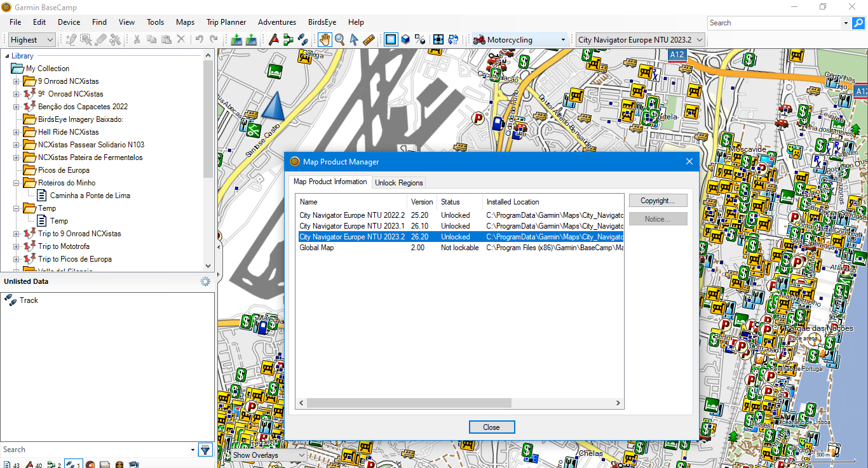Toggle the Pan hand tool
868x468 pixels.
pos(325,39)
